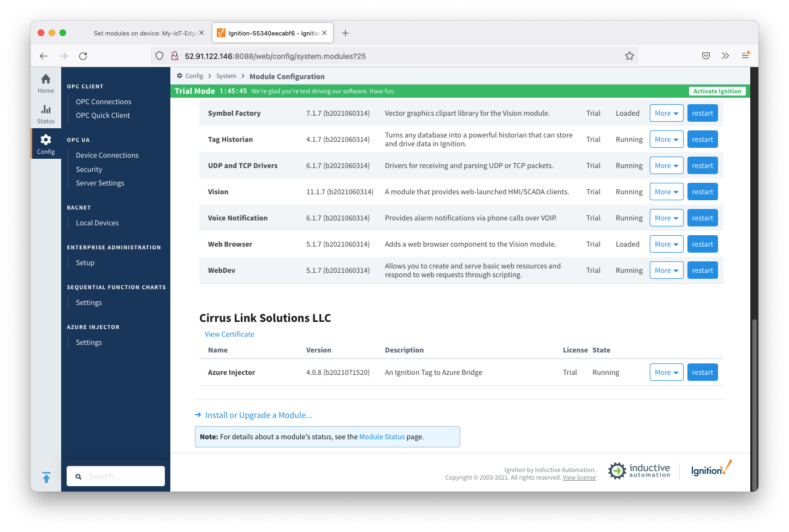
Task: Click Activate Ignition button
Action: click(717, 91)
